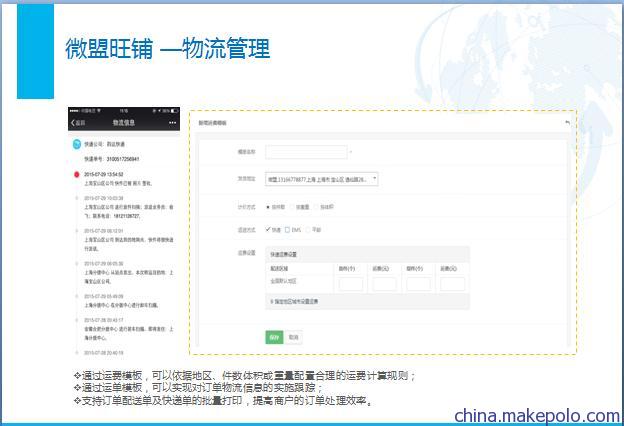This screenshot has height=426, width=624.
Task: Click the additional-item 运费(元) freight field
Action: tap(452, 284)
